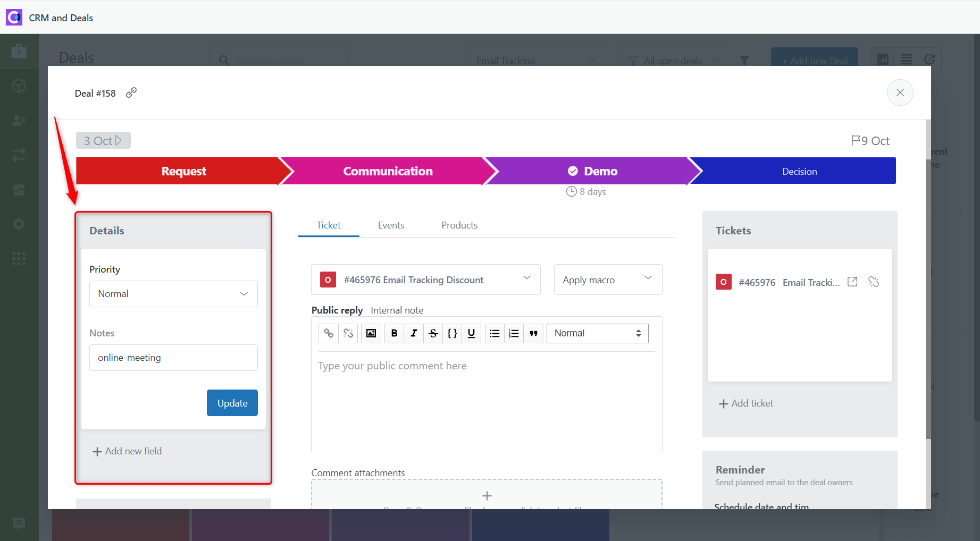Image resolution: width=980 pixels, height=541 pixels.
Task: Click the Search for a deal field
Action: 279,57
